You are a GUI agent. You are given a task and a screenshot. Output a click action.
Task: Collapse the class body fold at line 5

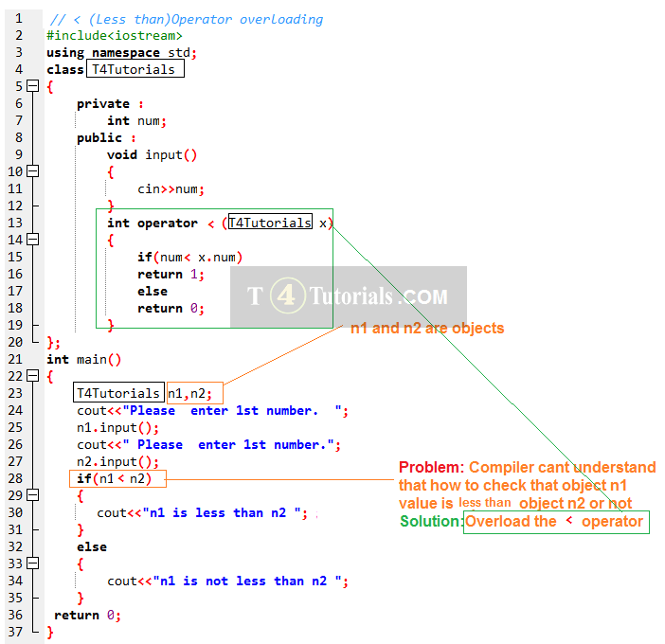coord(32,86)
